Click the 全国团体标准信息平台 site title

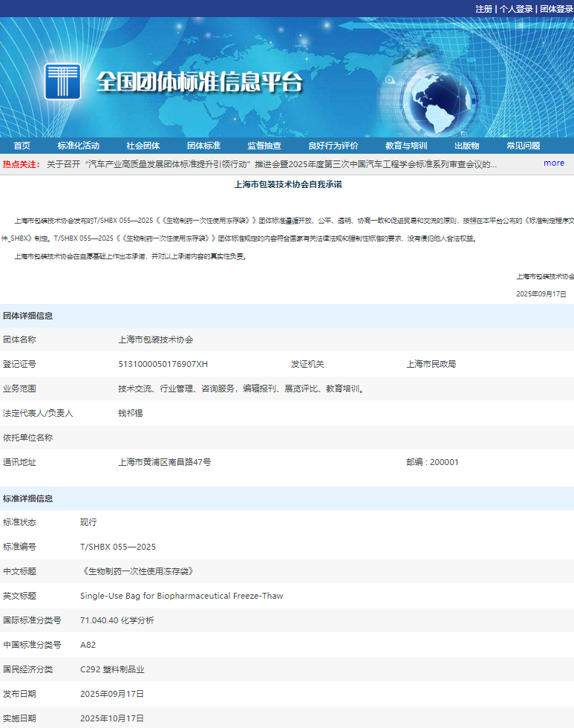pyautogui.click(x=200, y=82)
